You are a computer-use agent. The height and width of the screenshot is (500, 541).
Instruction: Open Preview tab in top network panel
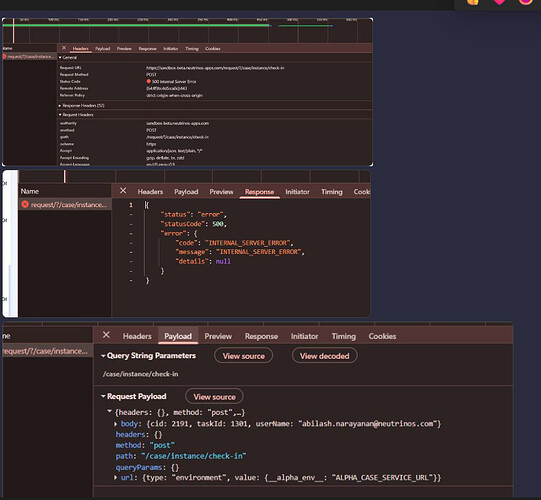tap(124, 49)
